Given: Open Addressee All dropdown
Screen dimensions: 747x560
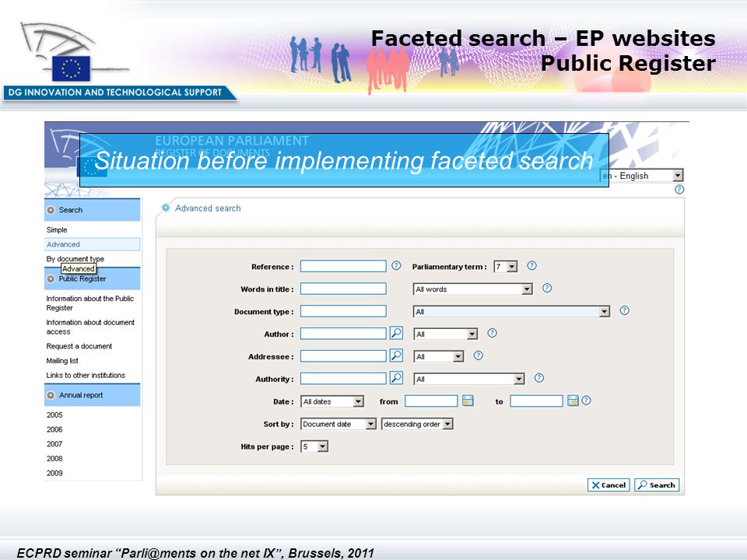Looking at the screenshot, I should click(438, 356).
